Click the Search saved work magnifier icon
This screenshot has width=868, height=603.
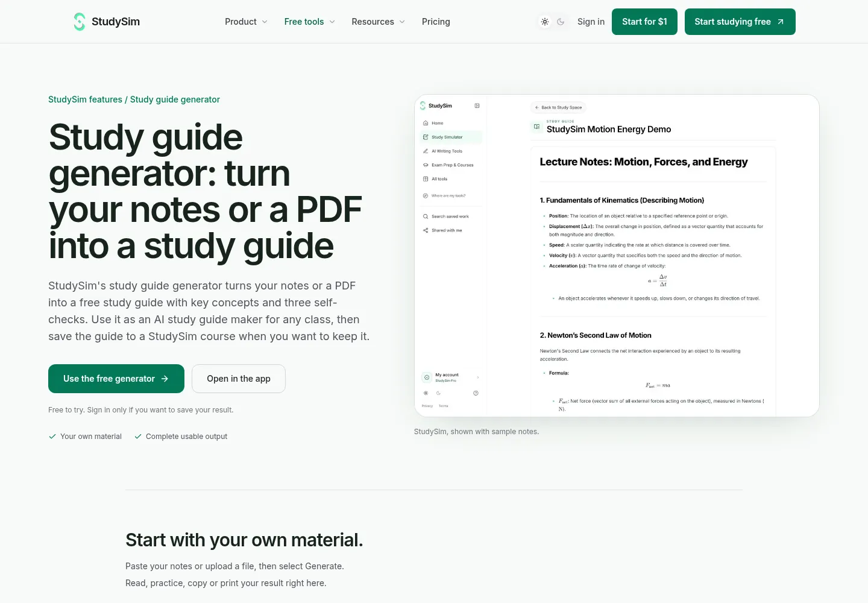[x=426, y=216]
